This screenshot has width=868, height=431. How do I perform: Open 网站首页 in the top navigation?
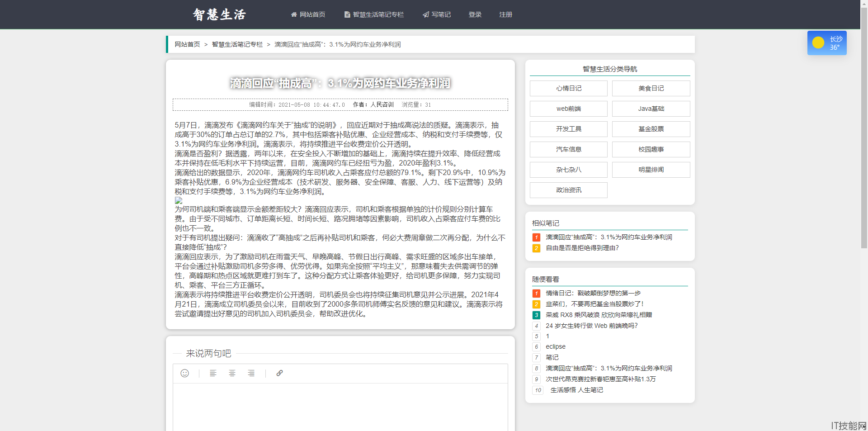click(308, 14)
